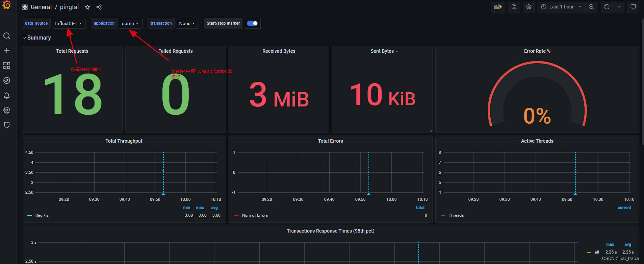Image resolution: width=644 pixels, height=264 pixels.
Task: Click the Add panel icon
Action: (x=498, y=7)
